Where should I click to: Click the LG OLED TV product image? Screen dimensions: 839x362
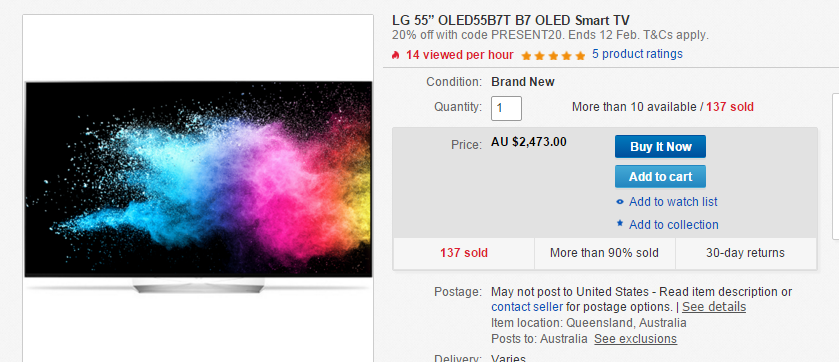point(198,187)
